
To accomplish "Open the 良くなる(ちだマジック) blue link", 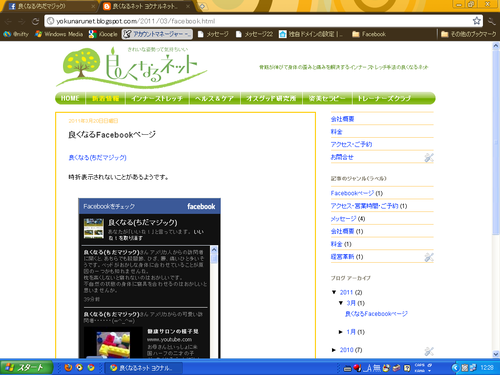I will (x=97, y=157).
